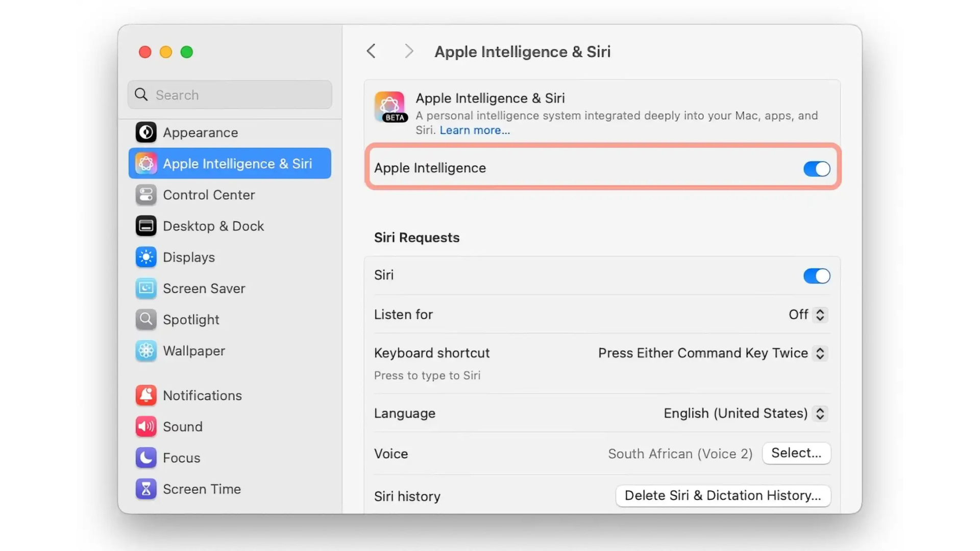980x551 pixels.
Task: Open Wallpaper settings icon
Action: [x=146, y=351]
